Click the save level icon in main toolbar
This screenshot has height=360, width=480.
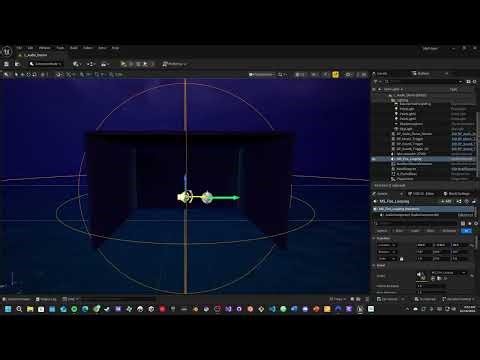pos(6,64)
